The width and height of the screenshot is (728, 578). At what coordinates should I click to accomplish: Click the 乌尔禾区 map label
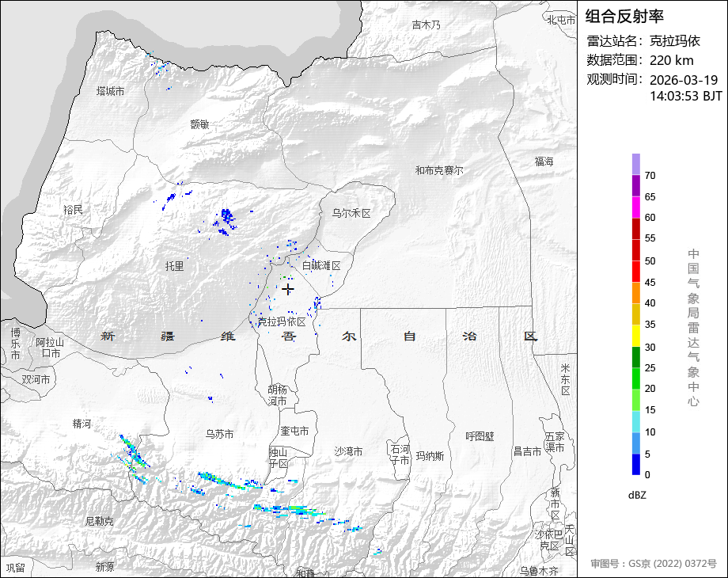(x=351, y=213)
